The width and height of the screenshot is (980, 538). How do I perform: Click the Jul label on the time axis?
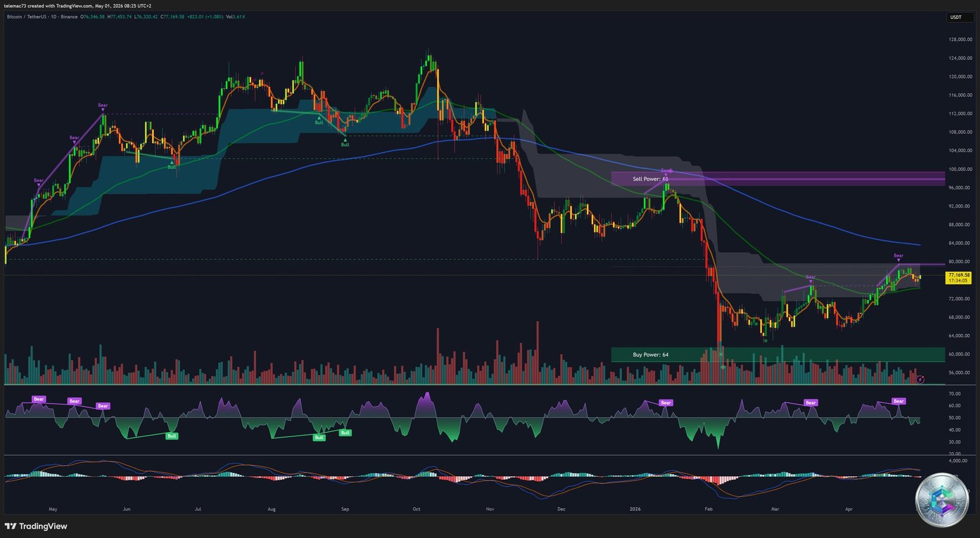click(x=198, y=509)
